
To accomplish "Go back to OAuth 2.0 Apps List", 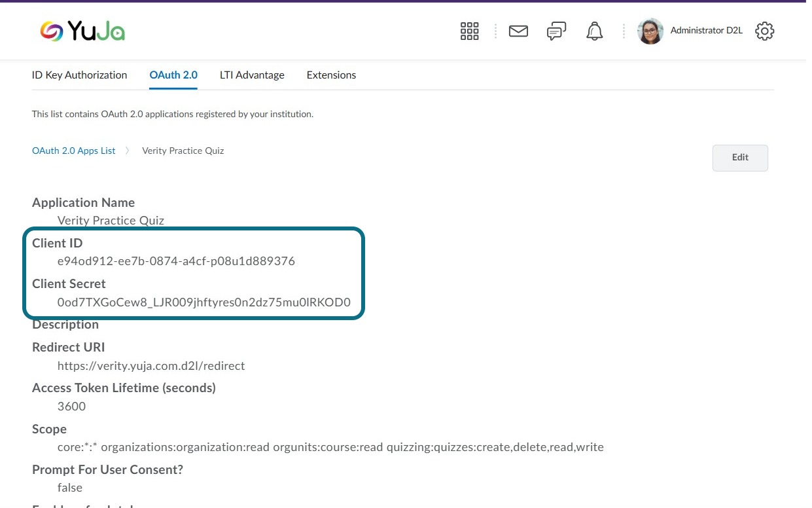I will point(73,151).
